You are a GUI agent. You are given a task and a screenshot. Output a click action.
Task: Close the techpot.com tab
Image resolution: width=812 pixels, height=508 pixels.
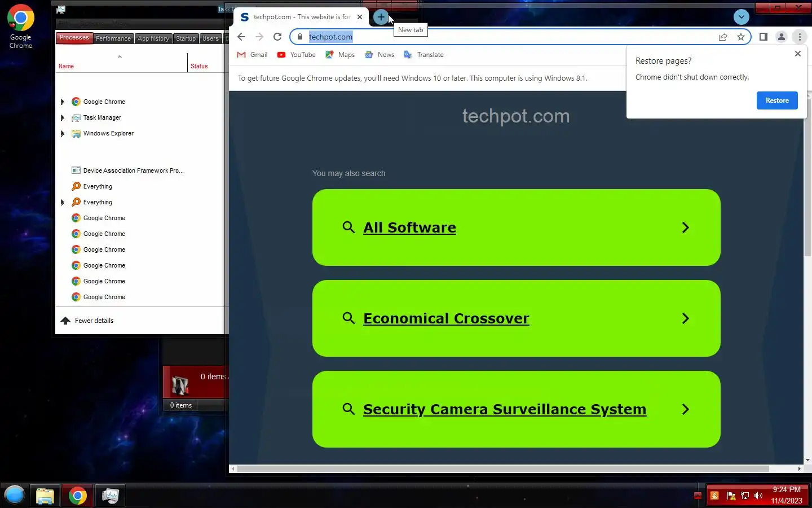(360, 17)
